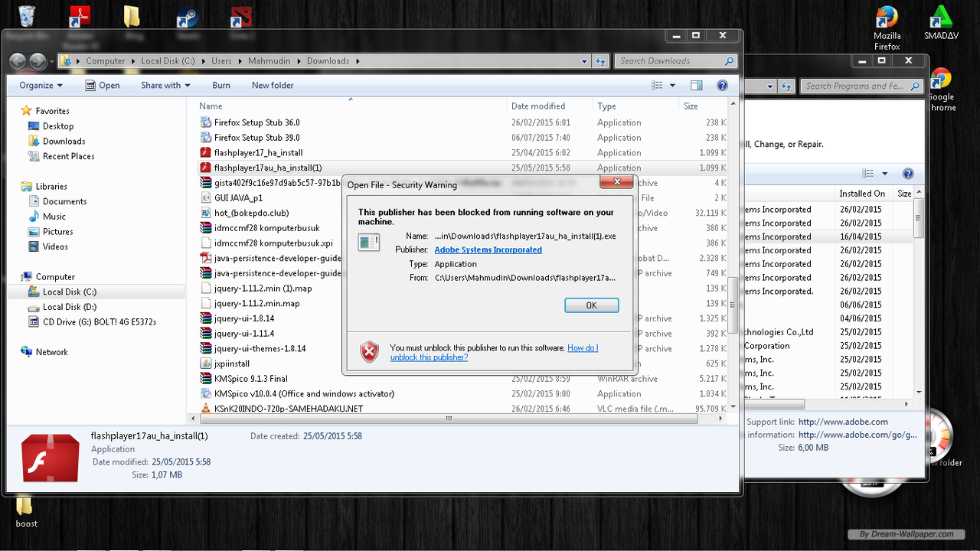Refresh the Downloads folder address bar

(601, 61)
